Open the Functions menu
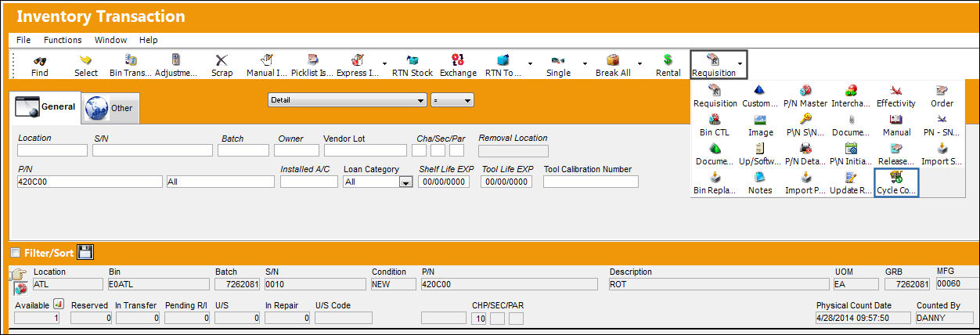The height and width of the screenshot is (335, 980). coord(63,40)
